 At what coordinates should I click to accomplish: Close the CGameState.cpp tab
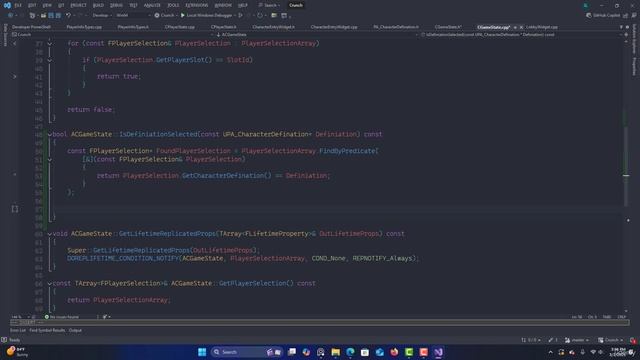[x=521, y=27]
